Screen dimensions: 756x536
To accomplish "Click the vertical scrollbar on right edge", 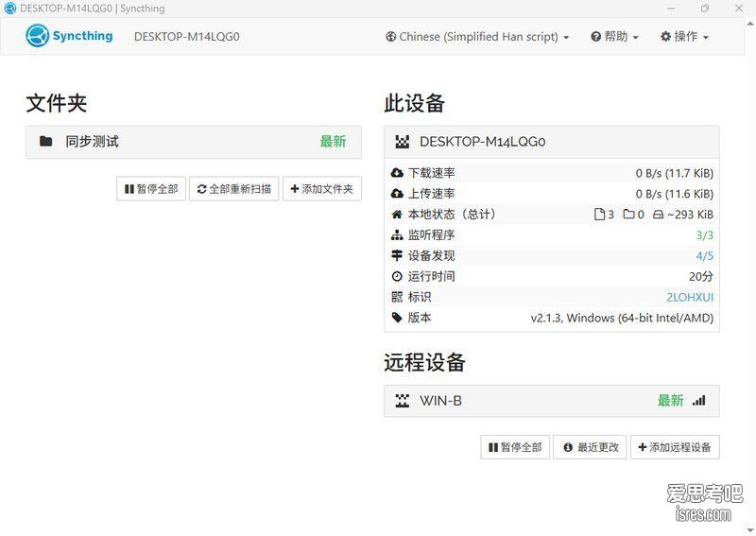I will pos(750,275).
